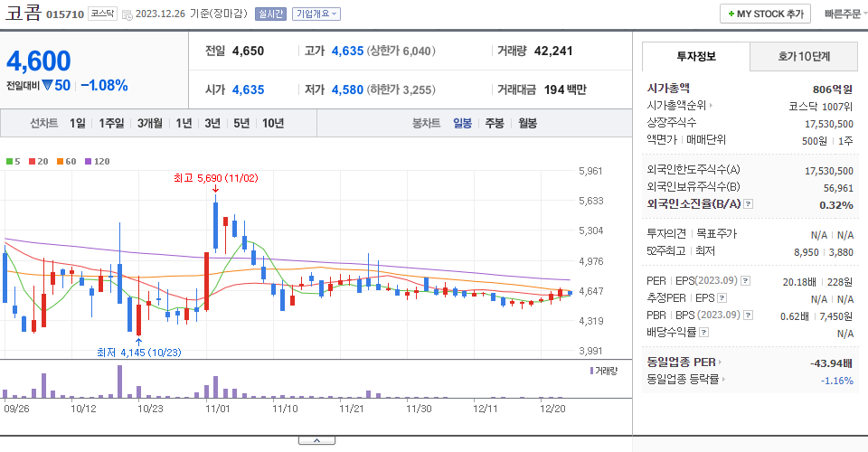Select the 5년 line chart period
The height and width of the screenshot is (452, 868).
pos(241,123)
